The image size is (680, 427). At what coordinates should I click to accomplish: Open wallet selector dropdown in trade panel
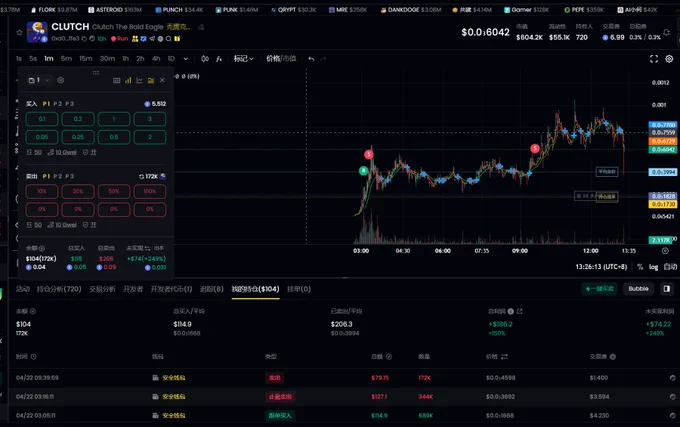tap(39, 80)
